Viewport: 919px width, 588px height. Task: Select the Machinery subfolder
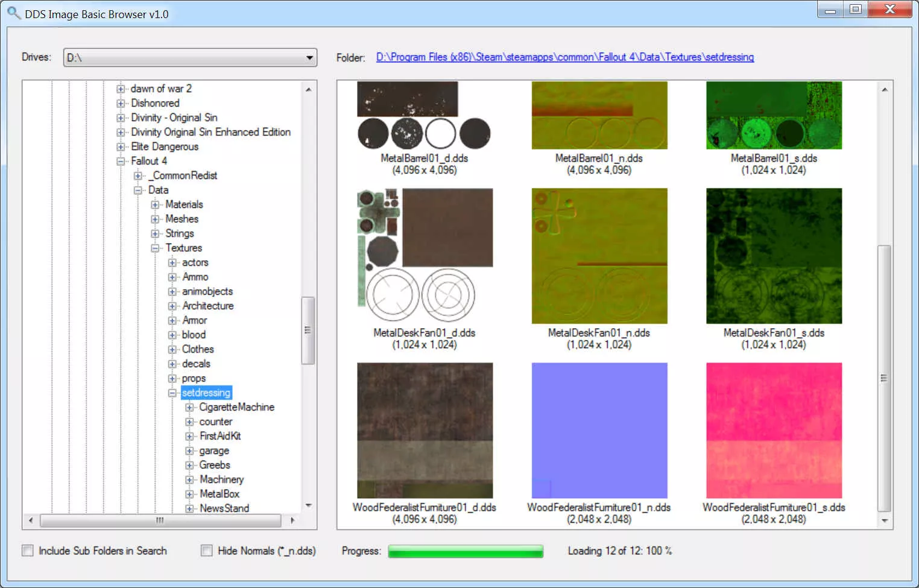(222, 479)
